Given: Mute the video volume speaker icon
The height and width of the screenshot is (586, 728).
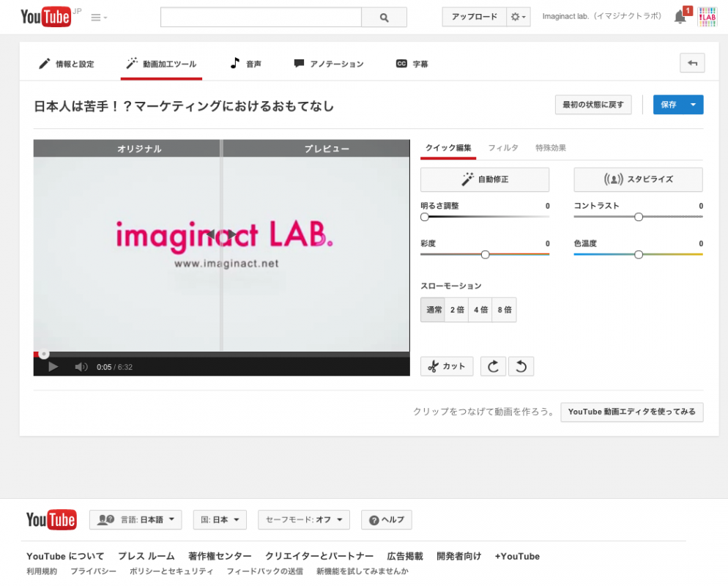Looking at the screenshot, I should (x=81, y=367).
